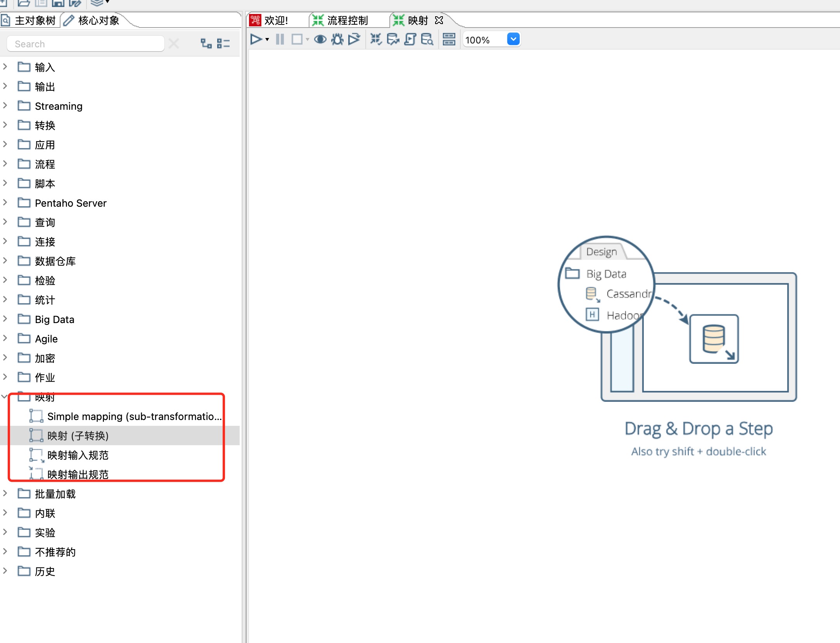Toggle tree view icon beside search
The image size is (840, 643).
coord(206,43)
